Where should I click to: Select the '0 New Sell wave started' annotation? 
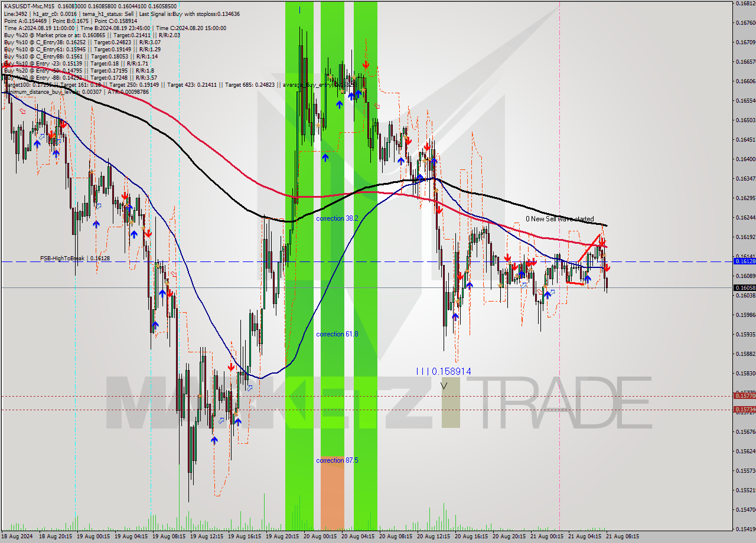560,219
